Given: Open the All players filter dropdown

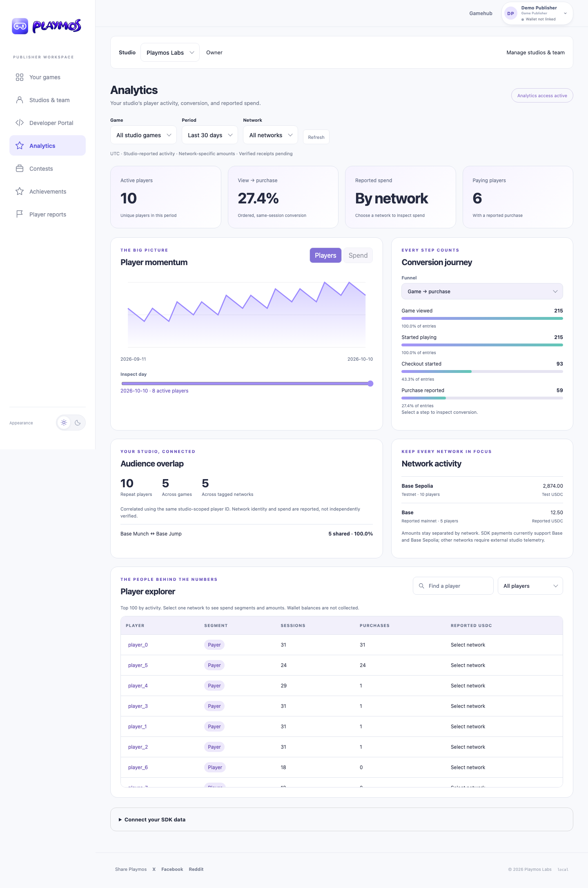Looking at the screenshot, I should coord(530,586).
